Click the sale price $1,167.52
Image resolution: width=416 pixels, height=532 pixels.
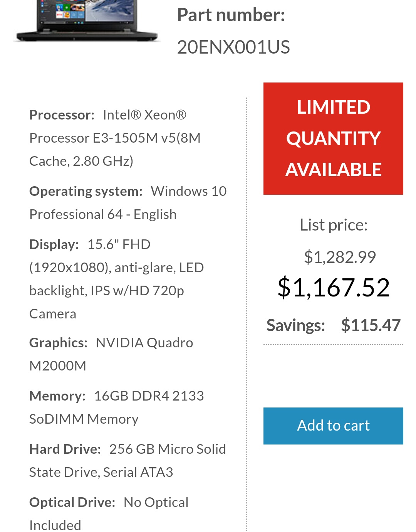click(x=334, y=288)
